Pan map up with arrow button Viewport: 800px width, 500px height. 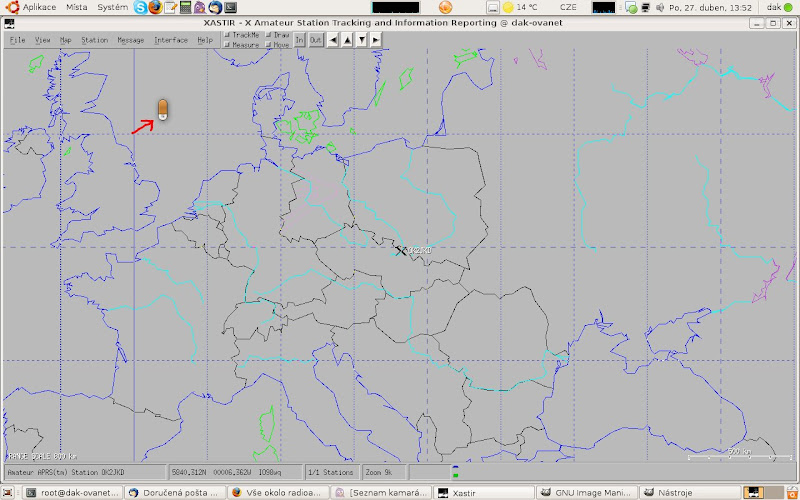click(347, 40)
